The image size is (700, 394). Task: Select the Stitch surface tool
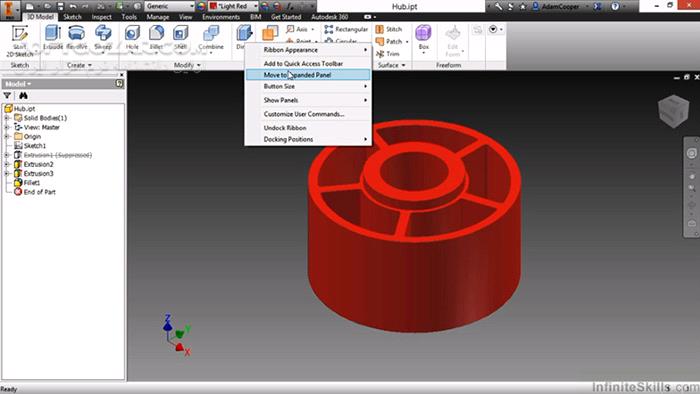389,29
